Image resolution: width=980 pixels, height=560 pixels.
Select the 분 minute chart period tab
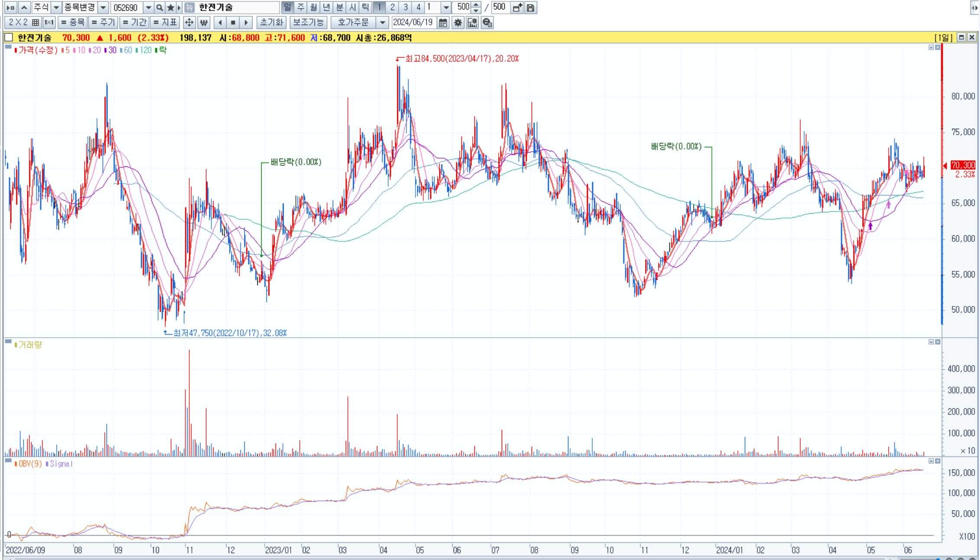pos(339,7)
